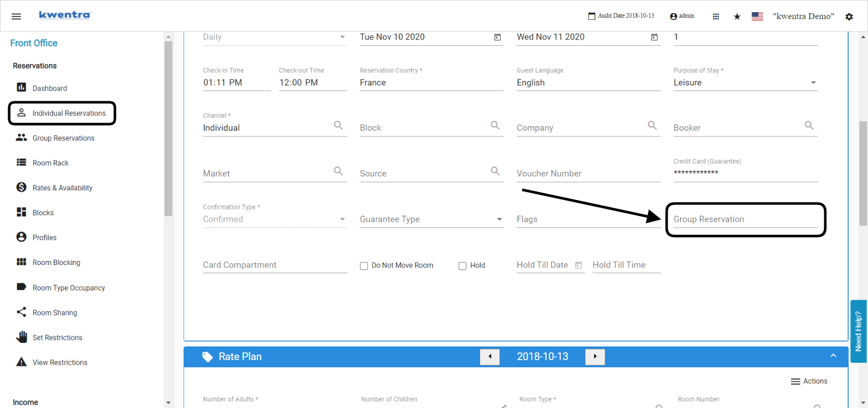Open the Guarantee Type dropdown
This screenshot has width=868, height=408.
click(x=432, y=219)
